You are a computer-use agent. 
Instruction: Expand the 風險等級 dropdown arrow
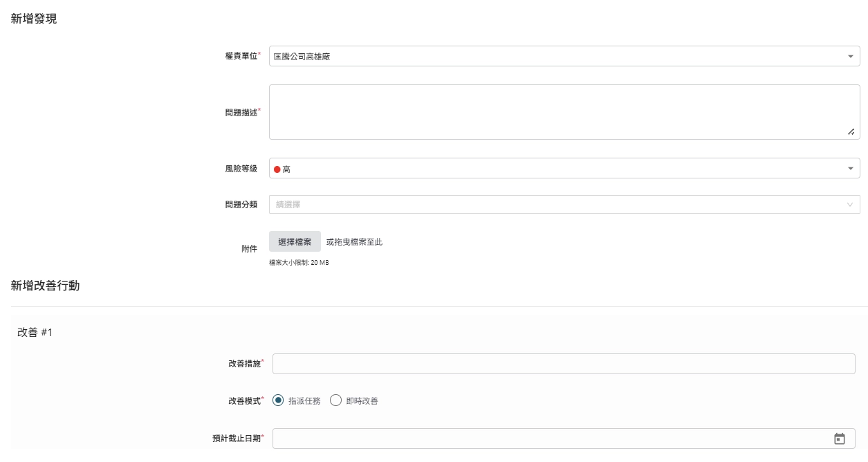[x=850, y=168]
